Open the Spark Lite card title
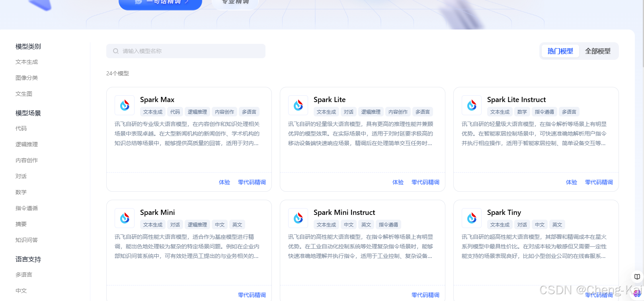 click(330, 100)
